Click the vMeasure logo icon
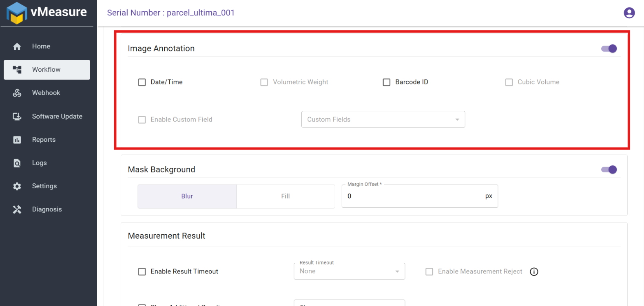644x306 pixels. point(17,13)
